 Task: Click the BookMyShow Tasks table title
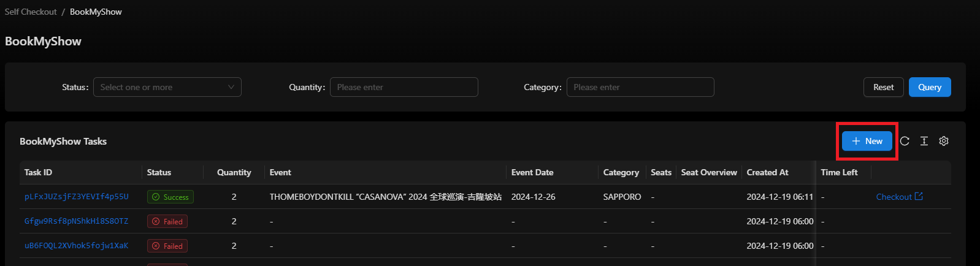[63, 141]
